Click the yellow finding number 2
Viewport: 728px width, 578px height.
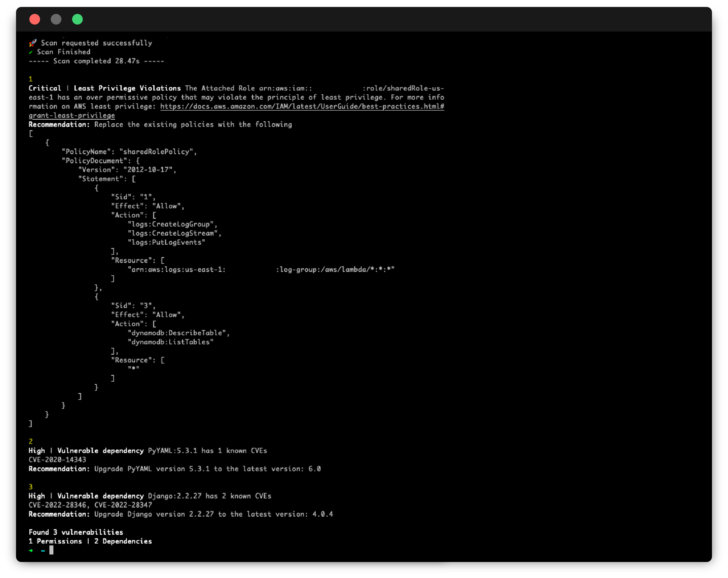click(x=31, y=442)
